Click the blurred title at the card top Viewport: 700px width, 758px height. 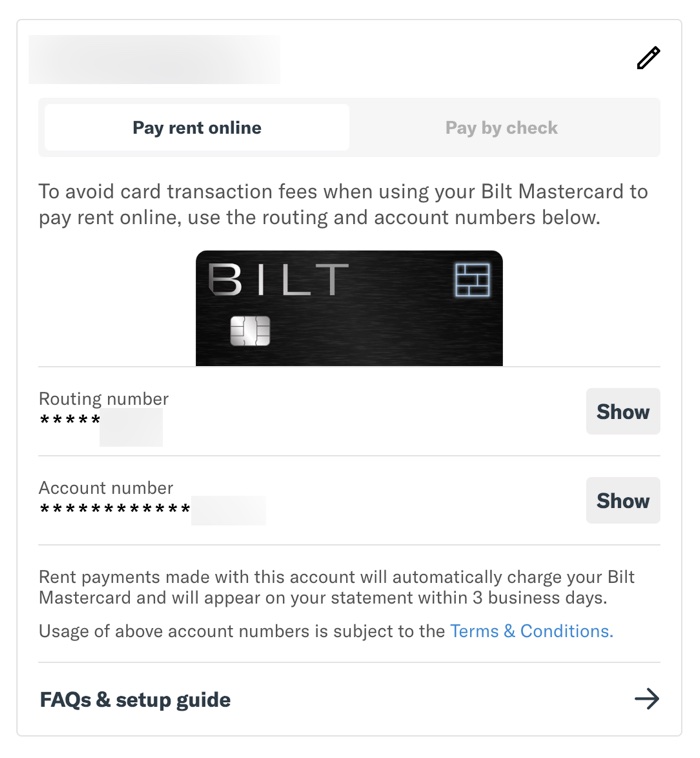coord(154,59)
